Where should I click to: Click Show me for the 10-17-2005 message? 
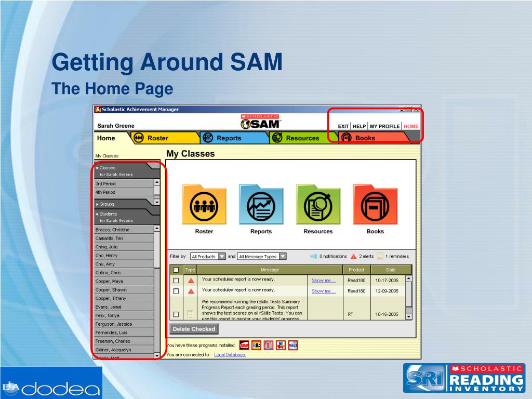[x=324, y=281]
